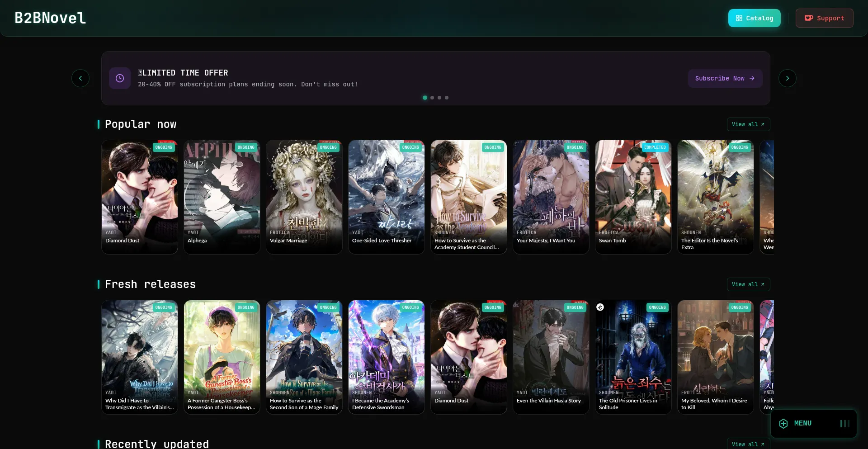This screenshot has width=868, height=449.
Task: View all Fresh releases novels
Action: pyautogui.click(x=748, y=284)
